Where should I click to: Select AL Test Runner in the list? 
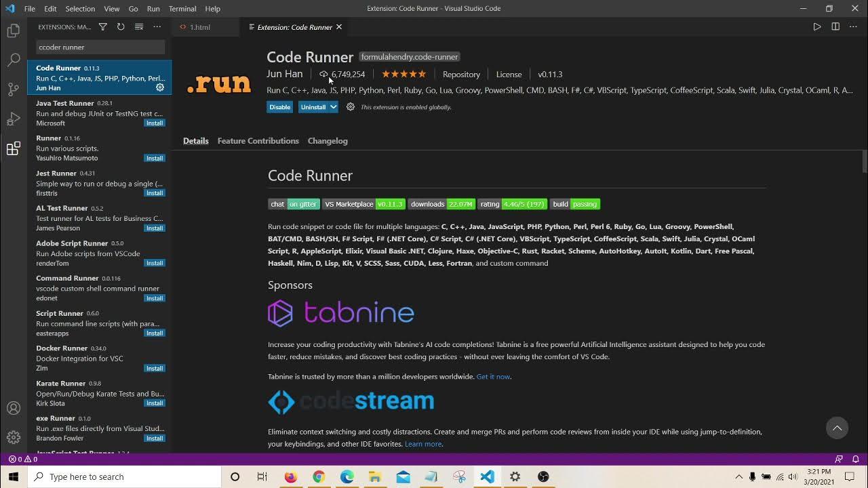point(100,218)
